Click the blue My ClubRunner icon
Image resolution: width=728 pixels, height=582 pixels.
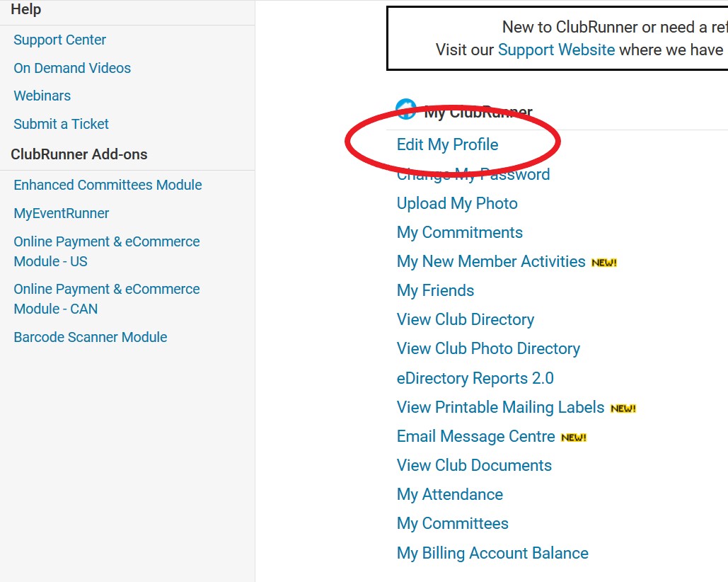click(406, 109)
